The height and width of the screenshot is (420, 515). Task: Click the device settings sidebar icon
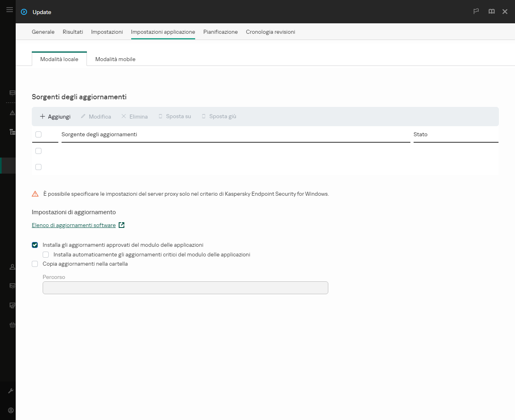point(12,286)
